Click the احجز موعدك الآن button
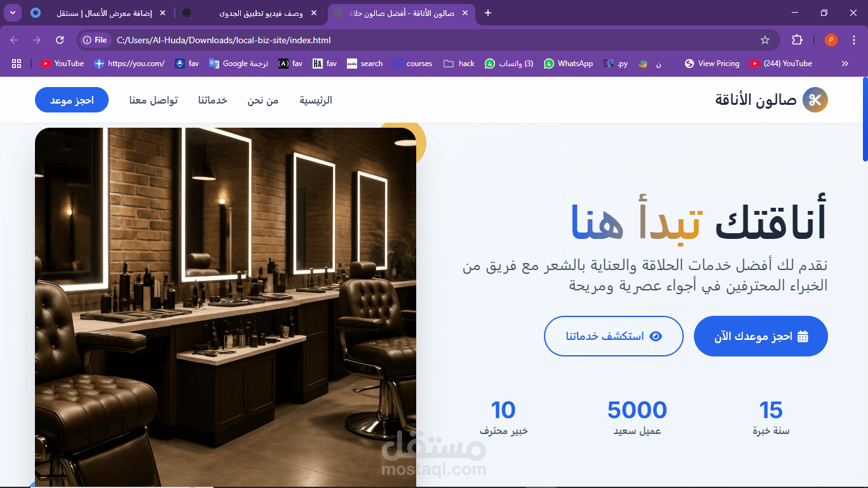Viewport: 868px width, 488px height. [761, 336]
